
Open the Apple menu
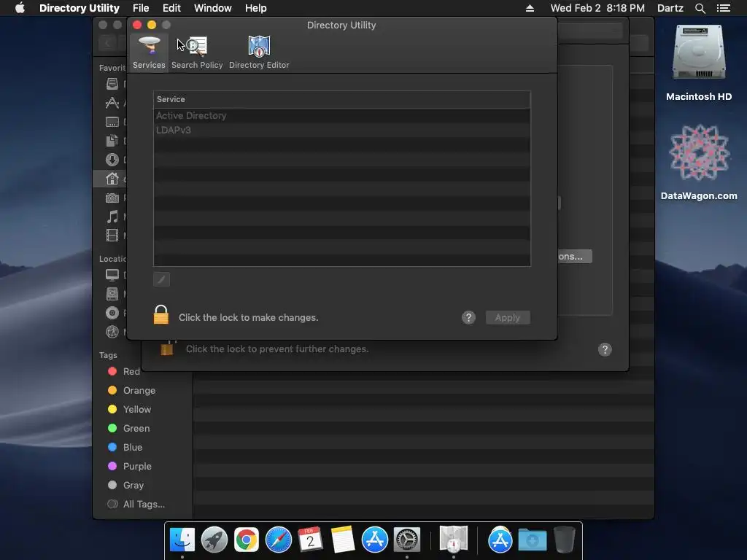click(20, 8)
